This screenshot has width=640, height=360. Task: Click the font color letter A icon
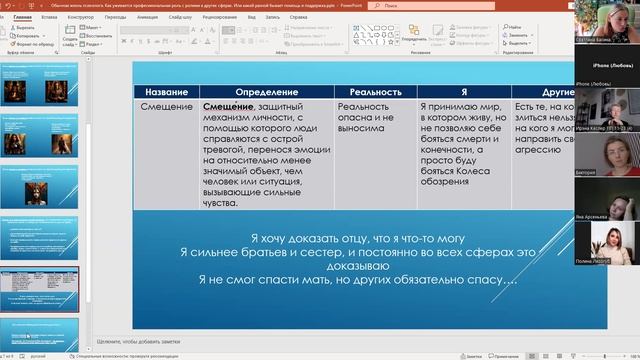click(207, 41)
